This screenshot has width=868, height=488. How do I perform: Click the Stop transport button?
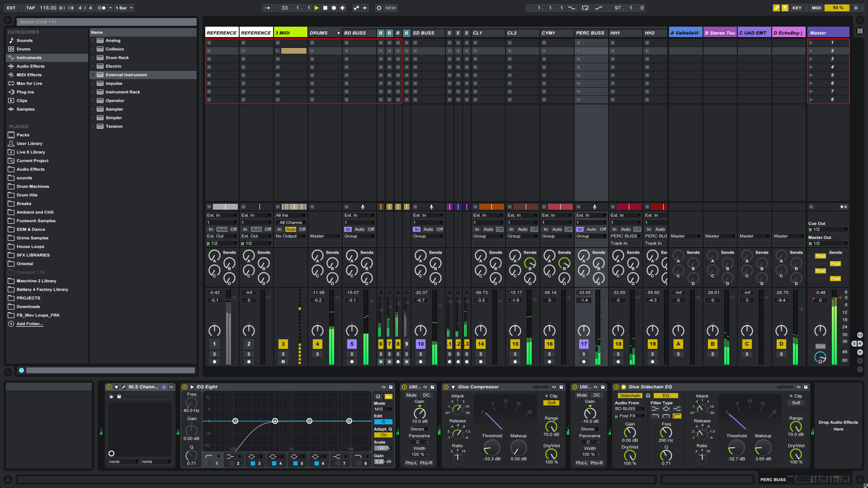click(x=325, y=8)
